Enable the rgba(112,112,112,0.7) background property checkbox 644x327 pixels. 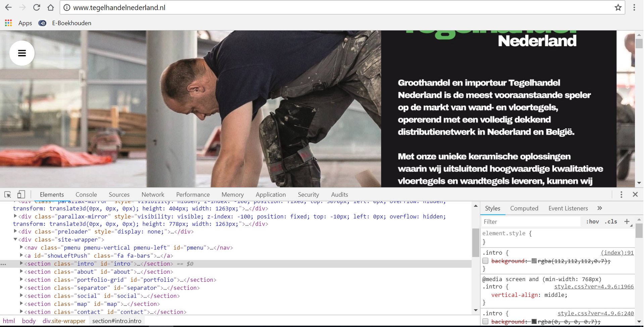[x=485, y=261]
